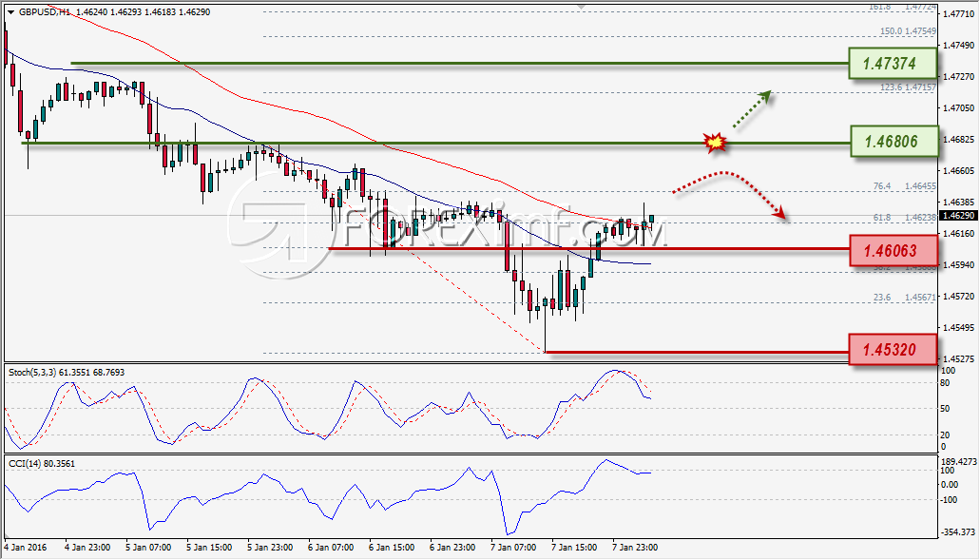Screen dimensions: 980x560
Task: Click the Stoch(5,3,3) indicator label
Action: click(67, 373)
